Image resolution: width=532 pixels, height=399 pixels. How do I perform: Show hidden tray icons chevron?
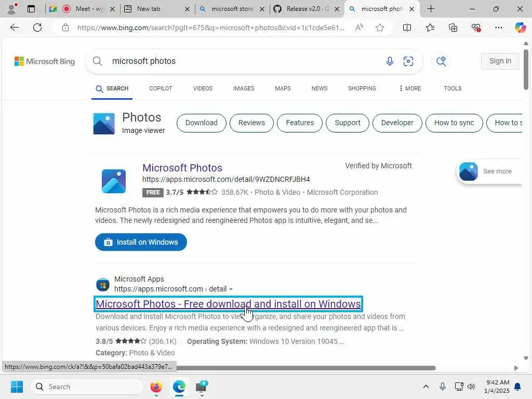click(426, 387)
